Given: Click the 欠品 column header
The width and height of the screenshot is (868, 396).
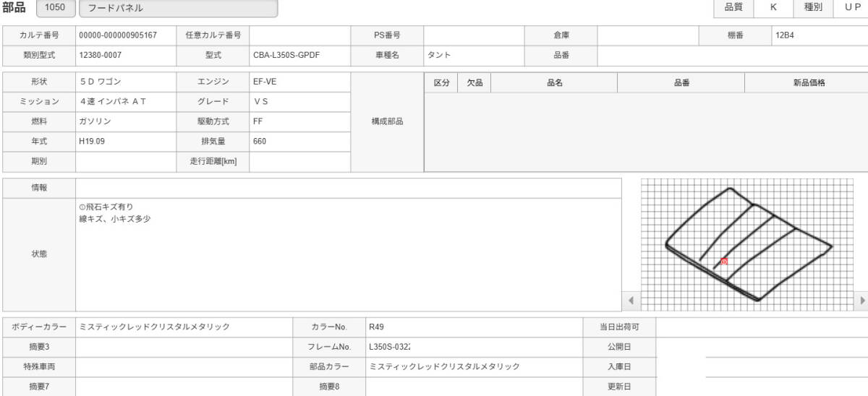Looking at the screenshot, I should click(x=475, y=83).
